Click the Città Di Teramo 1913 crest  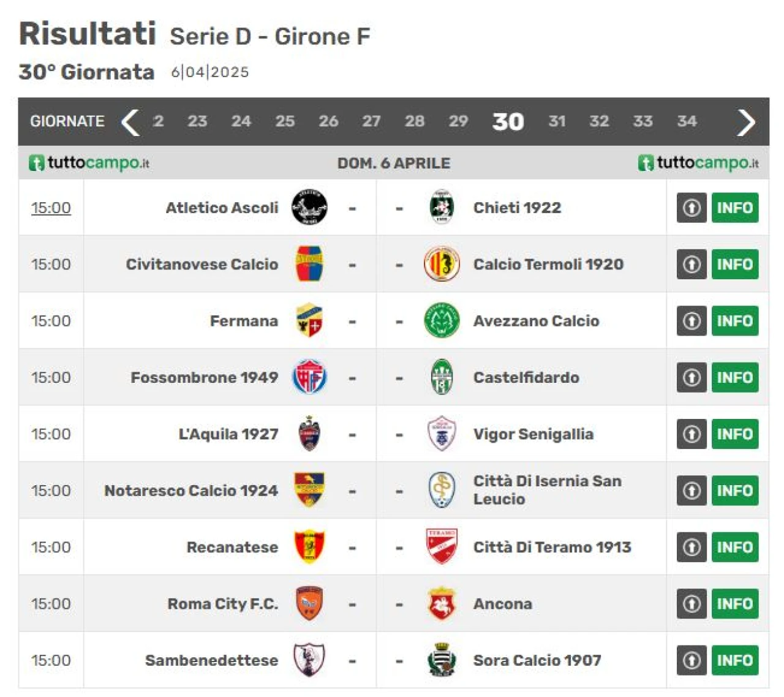(x=442, y=546)
